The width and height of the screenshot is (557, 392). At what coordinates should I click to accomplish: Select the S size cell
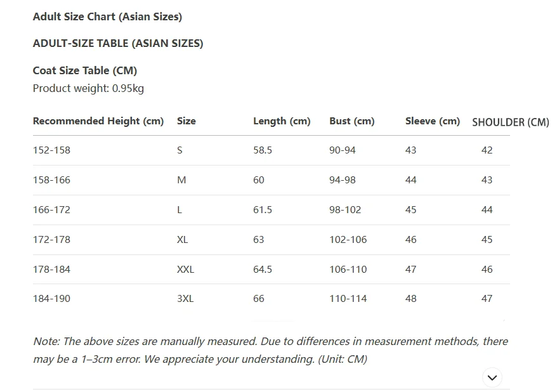180,150
